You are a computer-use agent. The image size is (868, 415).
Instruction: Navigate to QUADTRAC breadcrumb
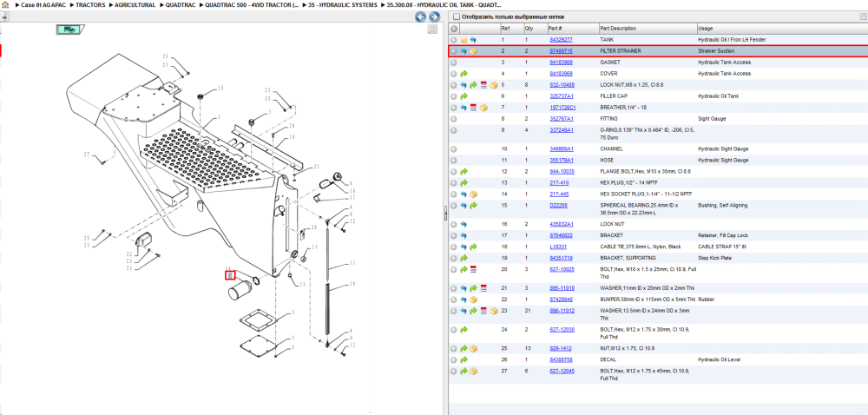tap(181, 4)
